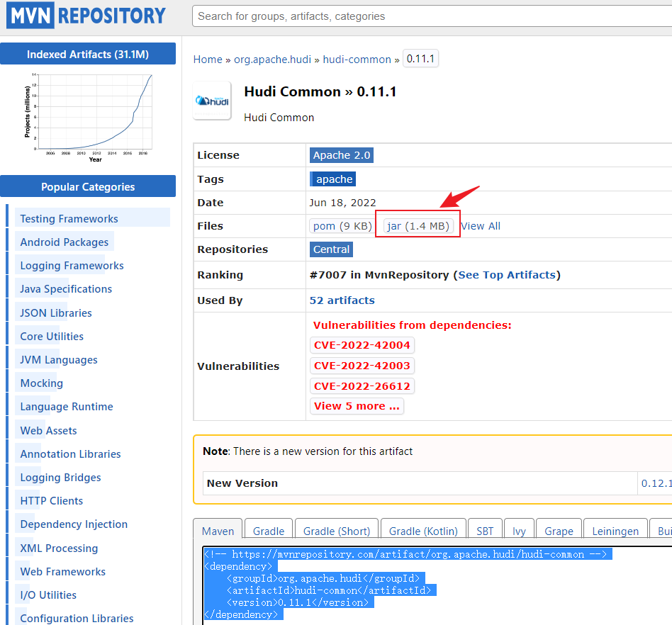Download the pom (9 KB) file
The height and width of the screenshot is (625, 672).
tap(342, 226)
